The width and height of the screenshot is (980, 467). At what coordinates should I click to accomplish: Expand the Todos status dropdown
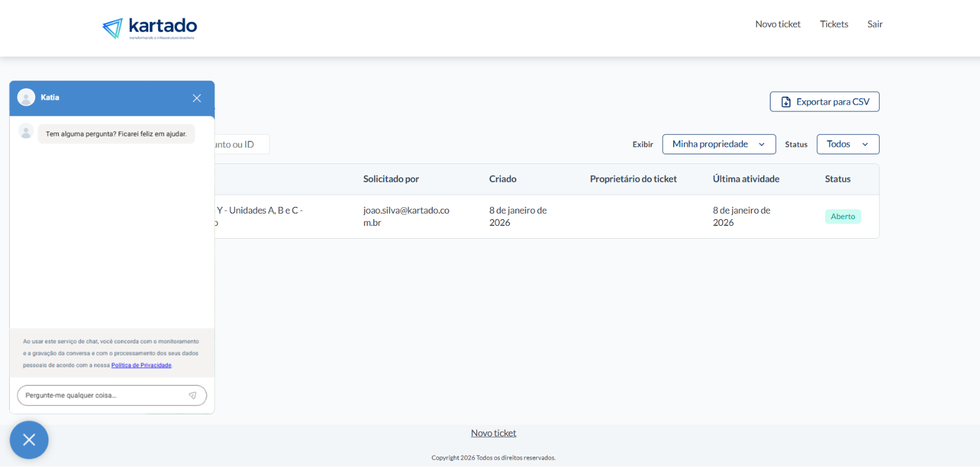pyautogui.click(x=847, y=144)
